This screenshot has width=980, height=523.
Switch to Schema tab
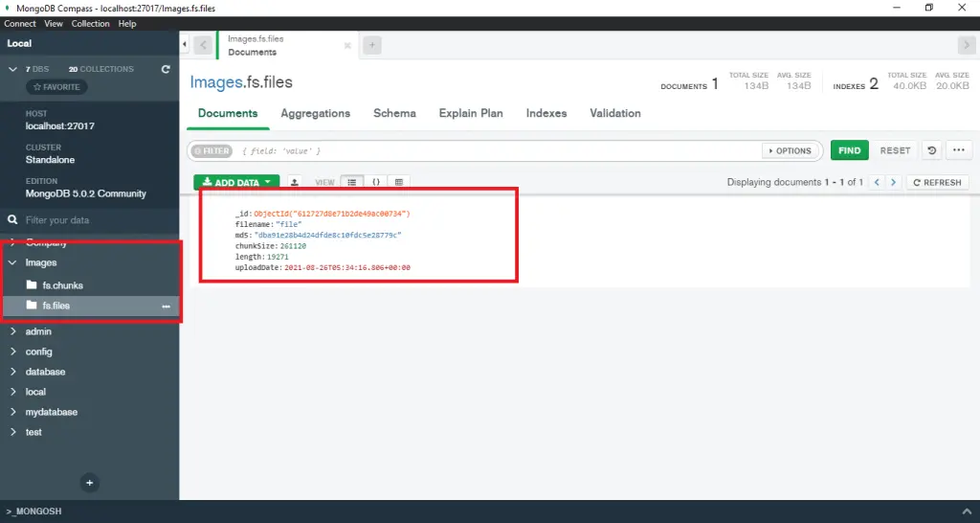[394, 113]
